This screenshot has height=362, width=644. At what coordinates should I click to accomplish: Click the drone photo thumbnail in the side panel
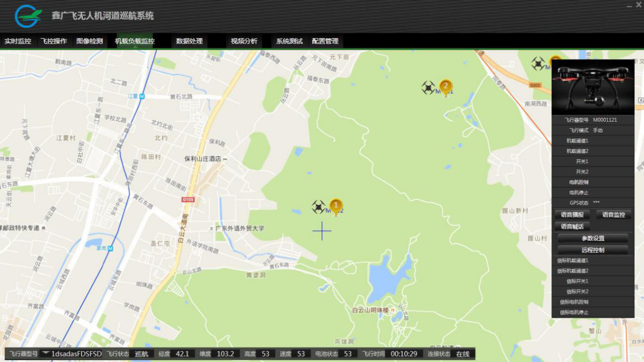click(593, 87)
